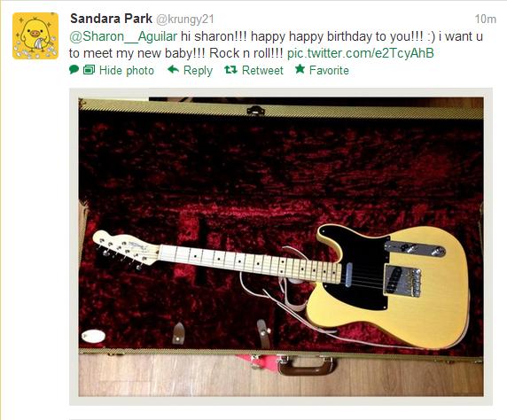Click the Reply text link
This screenshot has width=507, height=420.
198,70
